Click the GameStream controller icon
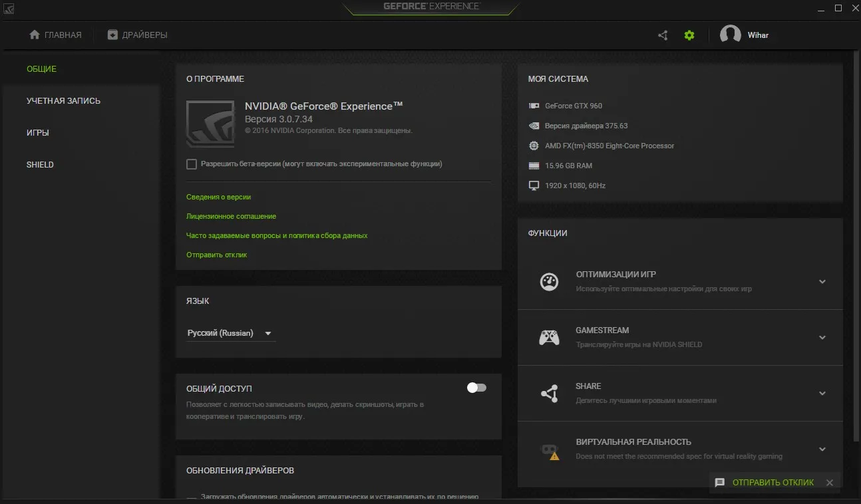This screenshot has width=861, height=504. [x=549, y=337]
